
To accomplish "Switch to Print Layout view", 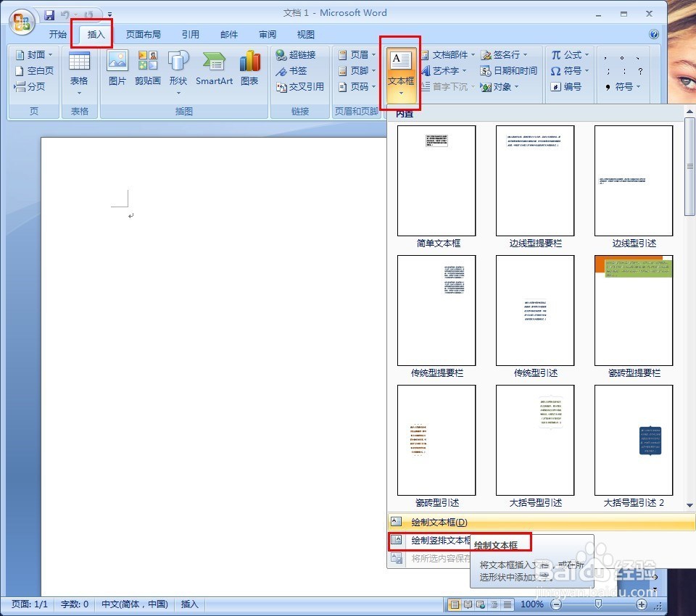I will (455, 604).
